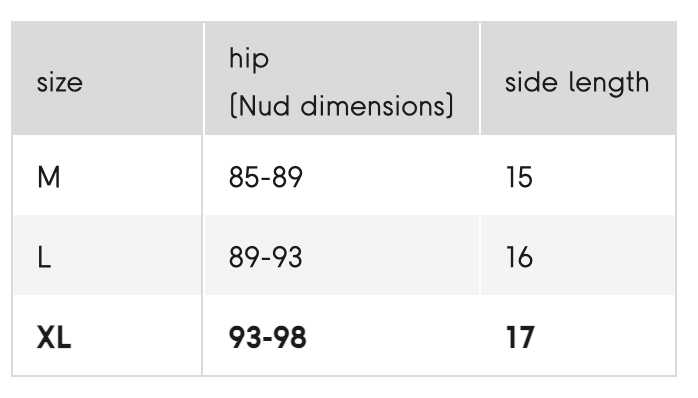698x398 pixels.
Task: Click the number 93 in L row
Action: pos(288,257)
